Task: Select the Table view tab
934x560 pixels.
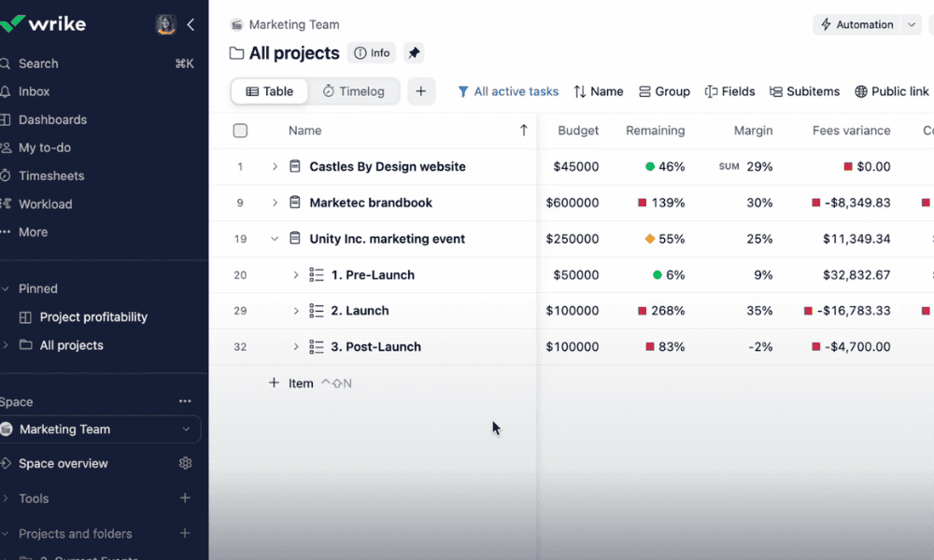Action: (270, 91)
